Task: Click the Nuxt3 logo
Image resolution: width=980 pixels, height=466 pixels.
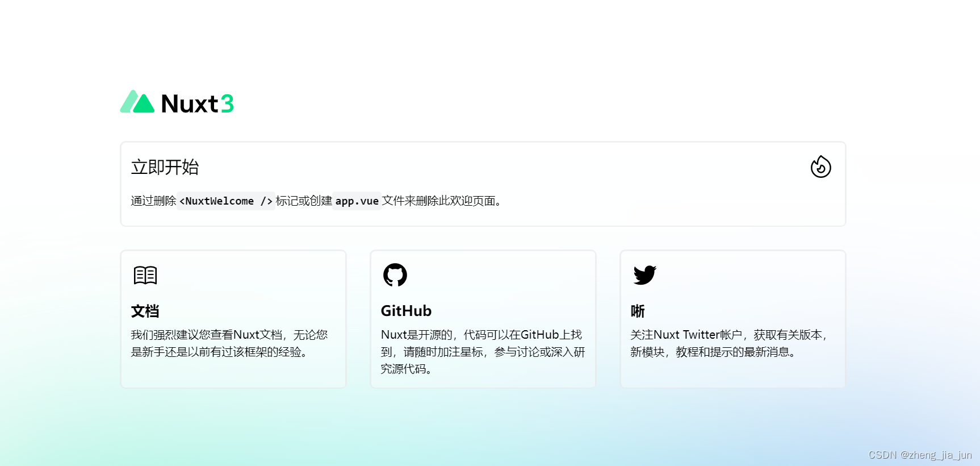Action: pos(177,102)
